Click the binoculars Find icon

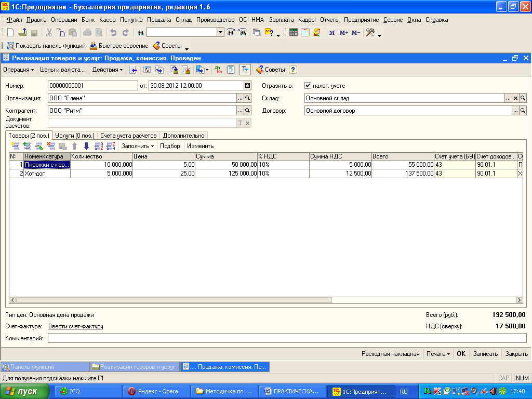pos(140,33)
